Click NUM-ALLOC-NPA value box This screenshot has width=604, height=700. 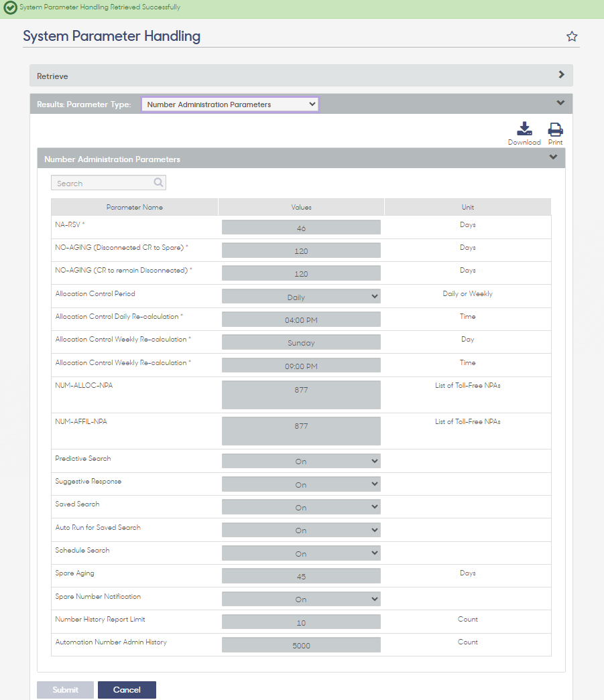click(x=301, y=395)
